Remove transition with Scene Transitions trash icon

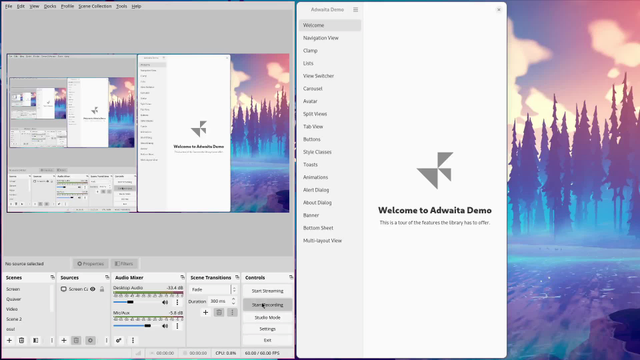219,313
